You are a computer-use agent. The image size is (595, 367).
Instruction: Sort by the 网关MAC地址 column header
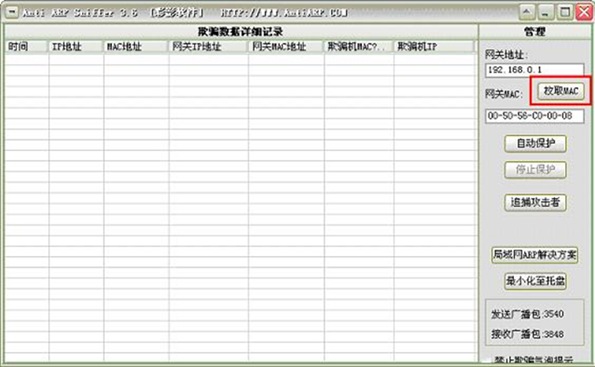[286, 47]
